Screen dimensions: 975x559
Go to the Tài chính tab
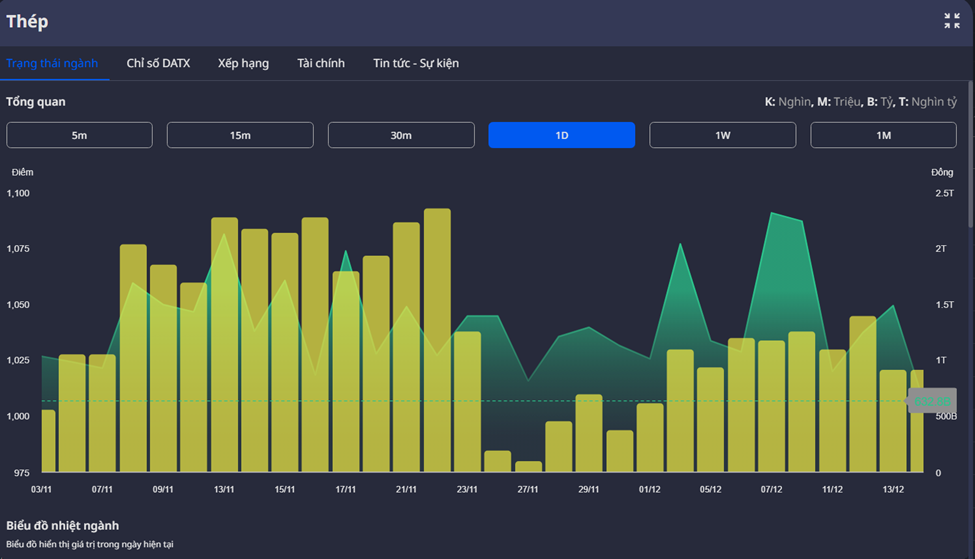pos(321,63)
